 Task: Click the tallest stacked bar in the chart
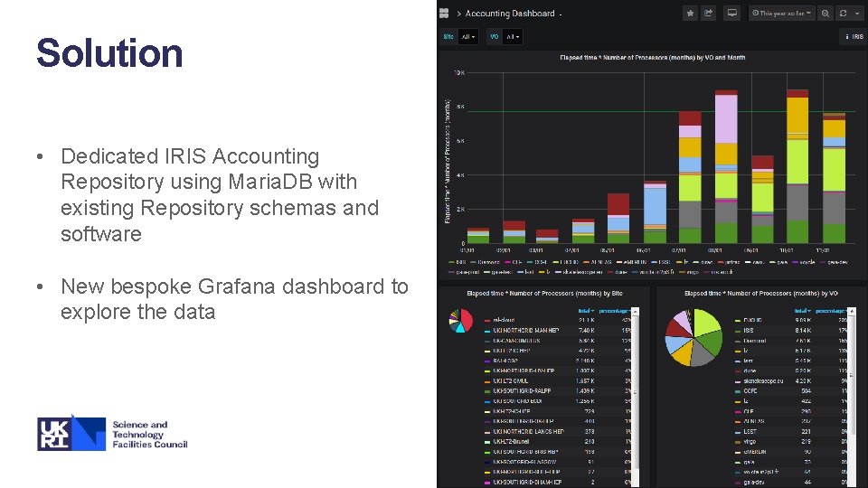pyautogui.click(x=797, y=166)
